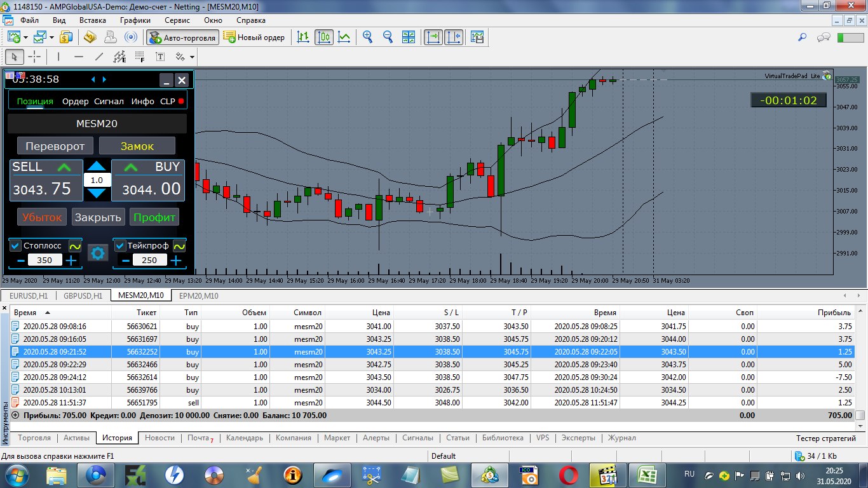Image resolution: width=868 pixels, height=488 pixels.
Task: Click the Переворот button
Action: coord(55,146)
